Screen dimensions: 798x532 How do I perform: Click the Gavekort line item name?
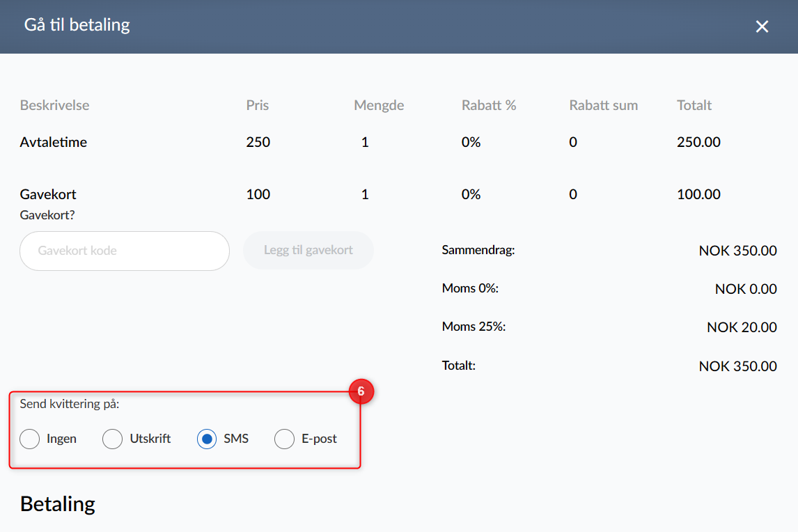[x=48, y=194]
